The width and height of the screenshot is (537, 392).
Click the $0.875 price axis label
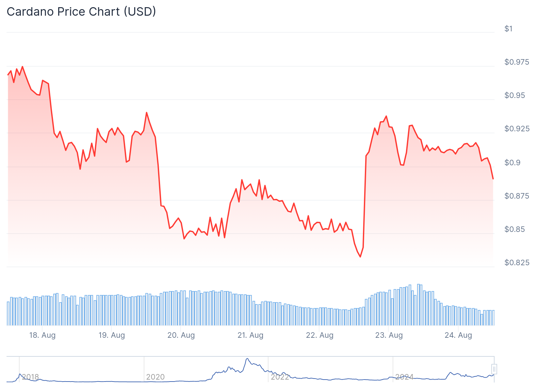[x=517, y=196]
